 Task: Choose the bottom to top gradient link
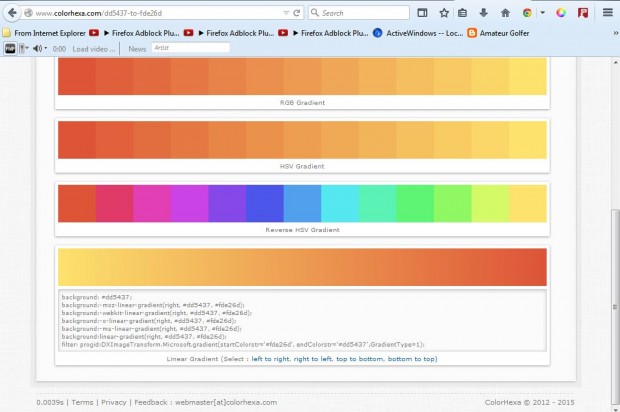coord(412,358)
